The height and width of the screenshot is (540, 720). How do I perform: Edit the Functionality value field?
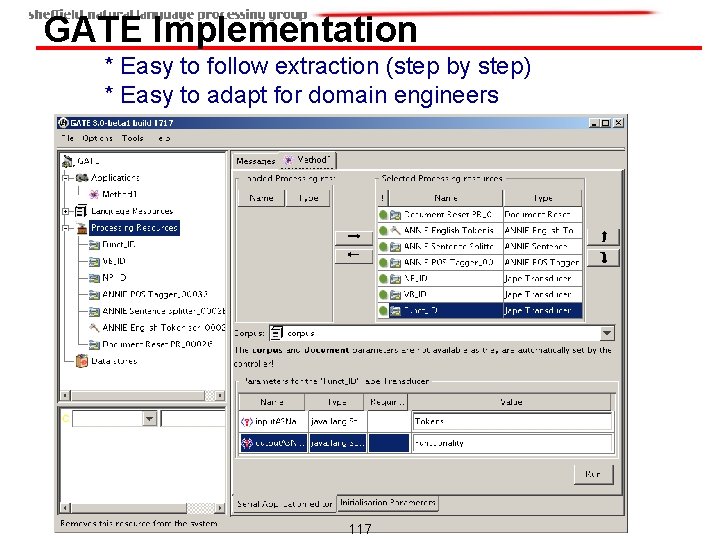512,444
